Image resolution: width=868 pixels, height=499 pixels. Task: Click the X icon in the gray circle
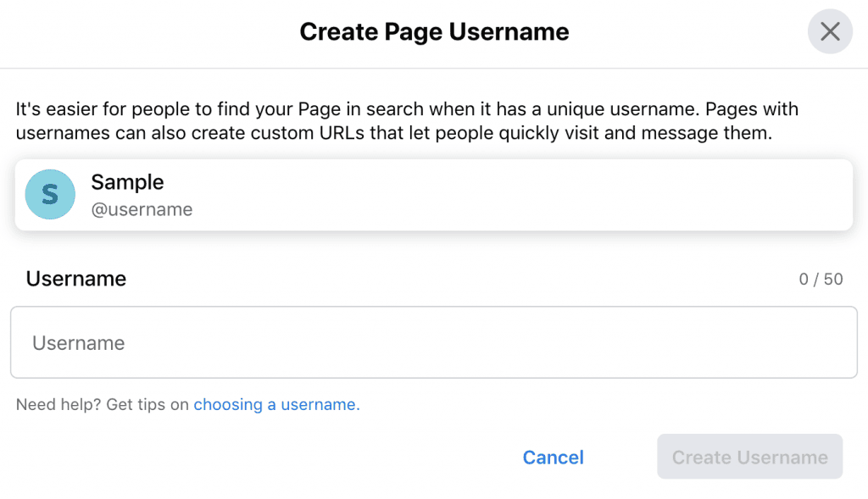[x=830, y=31]
